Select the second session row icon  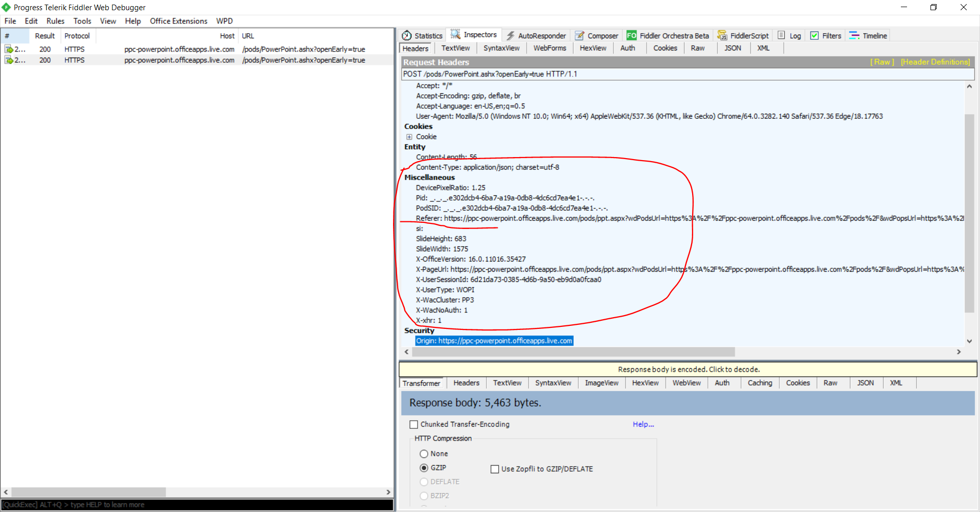[x=9, y=60]
